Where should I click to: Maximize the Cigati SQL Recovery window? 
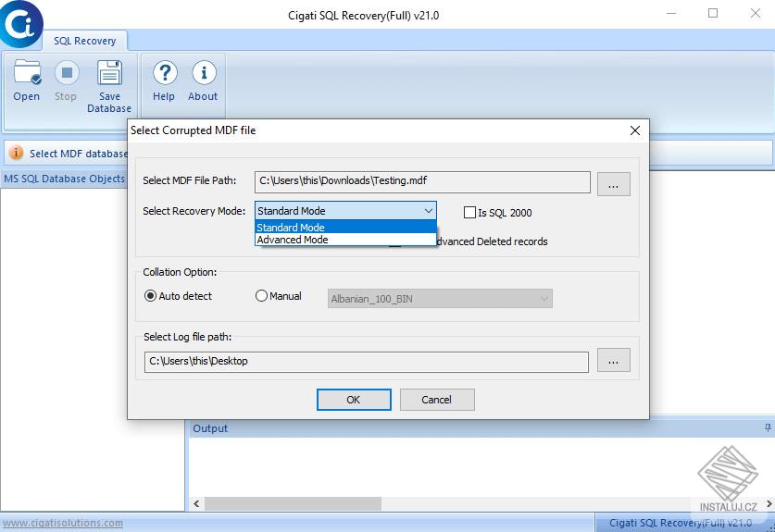pos(713,14)
